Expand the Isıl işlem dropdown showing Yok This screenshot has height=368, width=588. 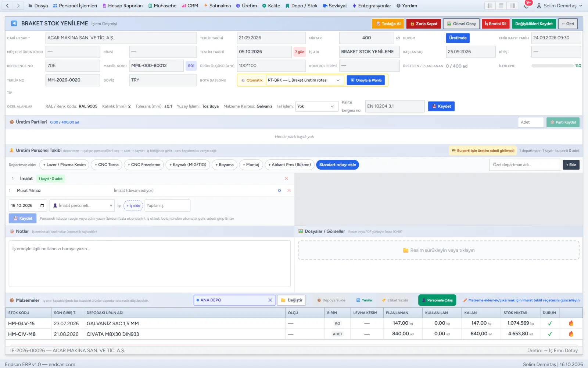(x=317, y=106)
